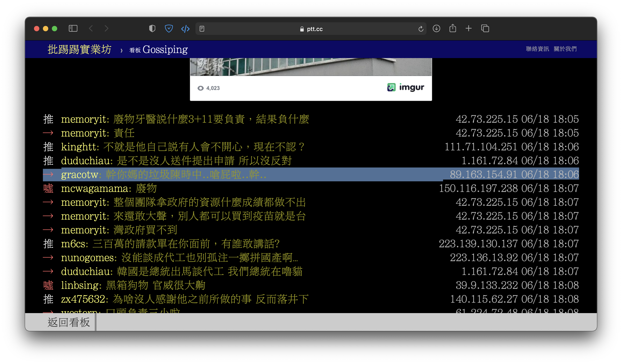Open the Gossiping board link
Screen dimensions: 622x364
click(x=165, y=49)
